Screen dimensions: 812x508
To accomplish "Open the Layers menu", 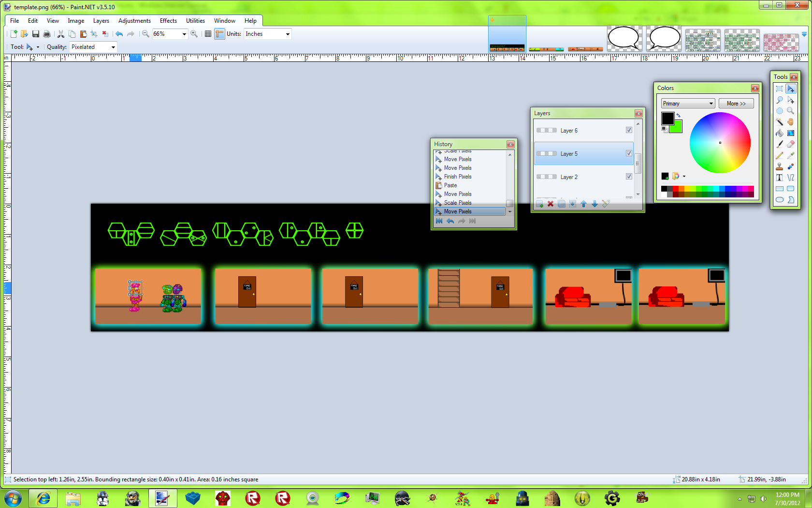I will coord(101,21).
